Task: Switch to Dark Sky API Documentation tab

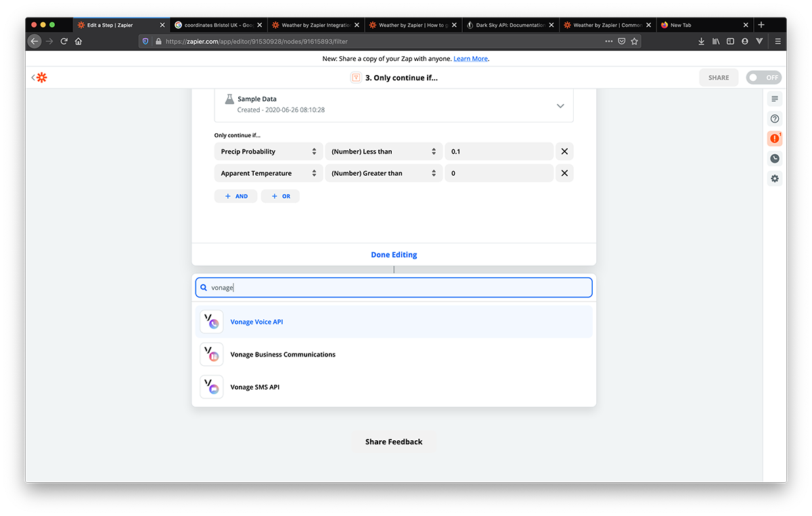Action: point(510,25)
